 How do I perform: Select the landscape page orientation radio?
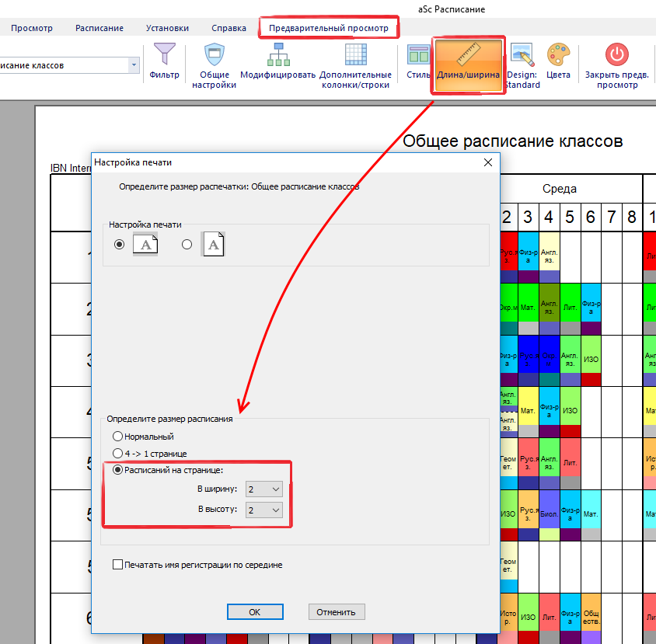tap(119, 244)
